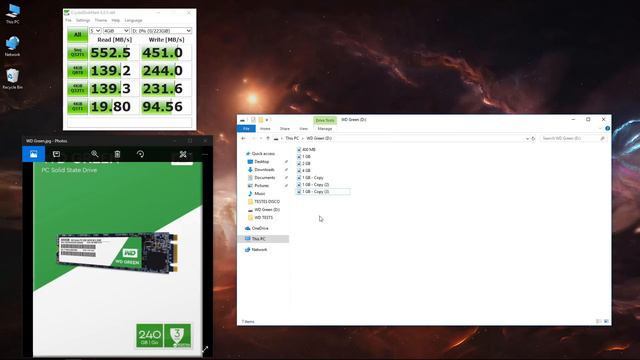Open the Manage ribbon tab
The height and width of the screenshot is (360, 640).
tap(325, 129)
